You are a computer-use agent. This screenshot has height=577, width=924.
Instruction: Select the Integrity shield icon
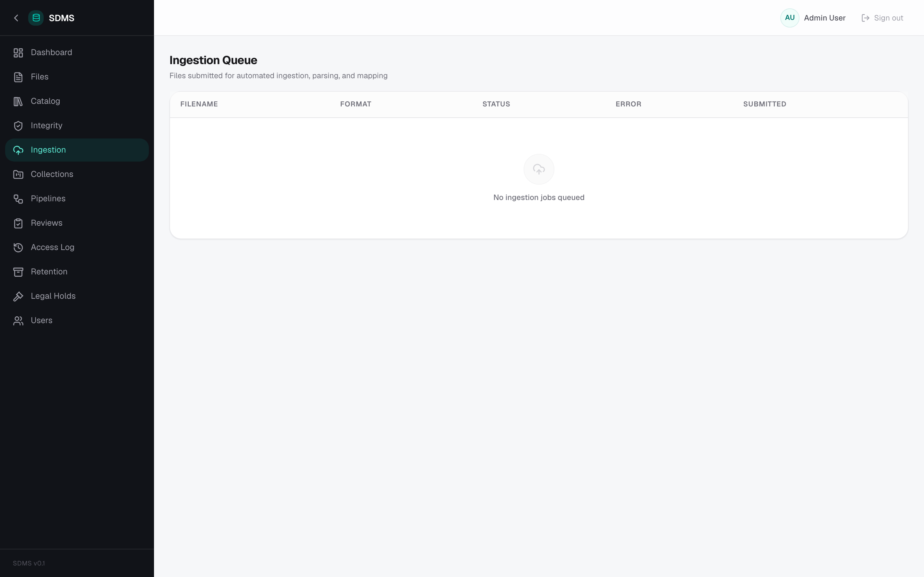(x=18, y=126)
